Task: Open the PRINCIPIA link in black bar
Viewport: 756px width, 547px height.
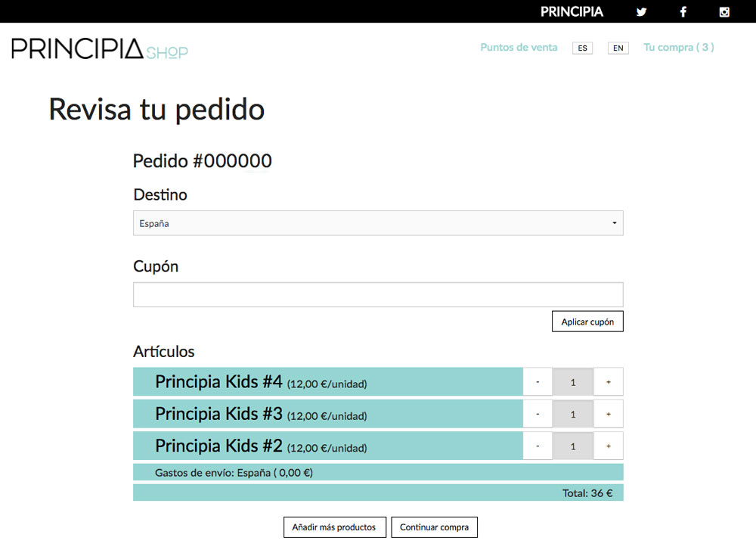Action: [x=572, y=11]
